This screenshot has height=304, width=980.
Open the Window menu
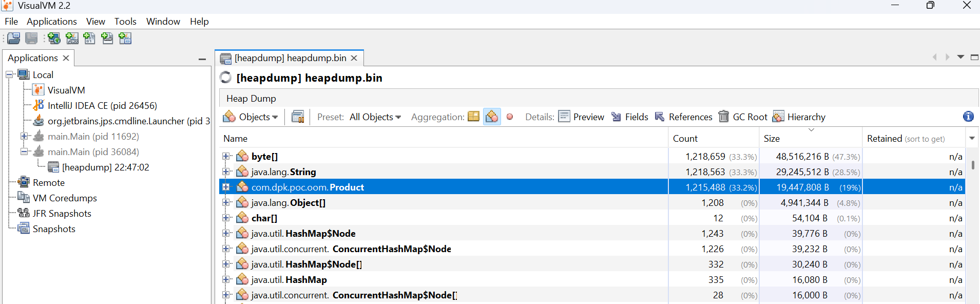pos(163,22)
